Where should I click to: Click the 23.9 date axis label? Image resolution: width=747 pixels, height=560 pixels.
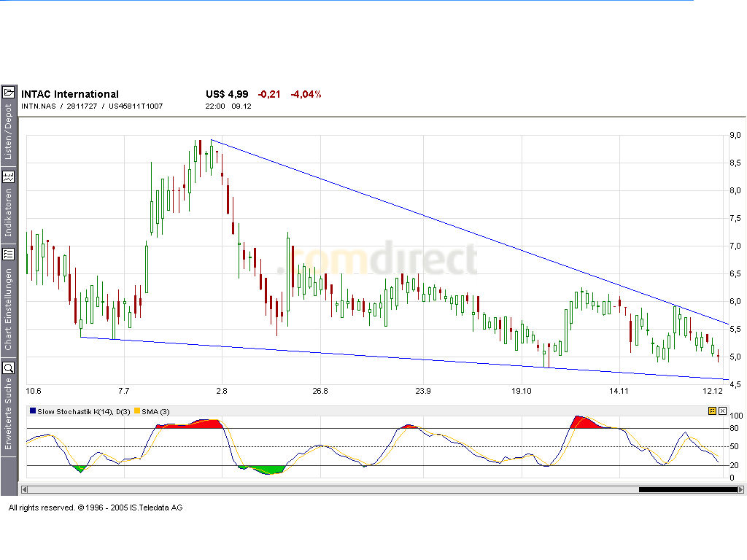pos(423,391)
